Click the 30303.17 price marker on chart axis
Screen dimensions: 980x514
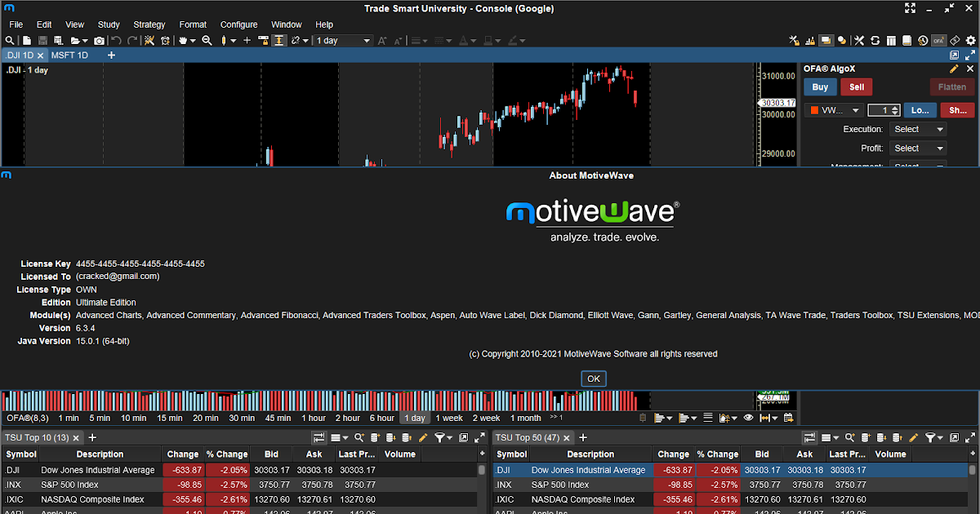(x=777, y=103)
